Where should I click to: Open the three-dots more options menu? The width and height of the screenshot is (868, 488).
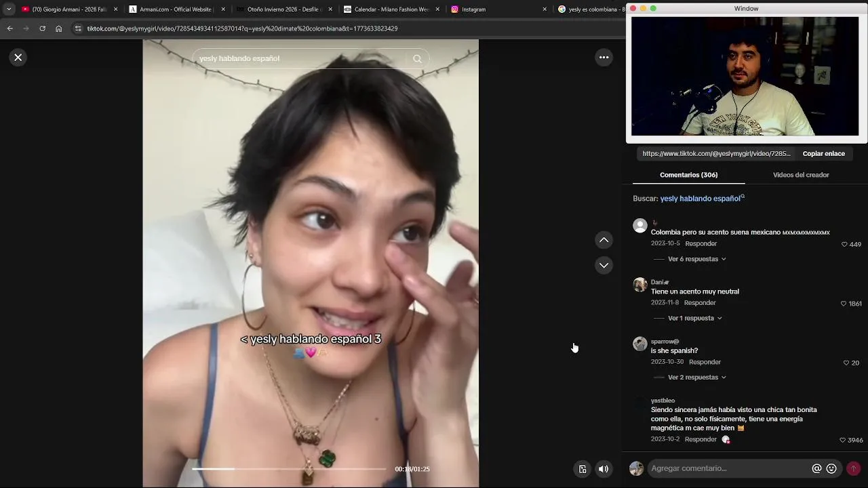coord(604,58)
